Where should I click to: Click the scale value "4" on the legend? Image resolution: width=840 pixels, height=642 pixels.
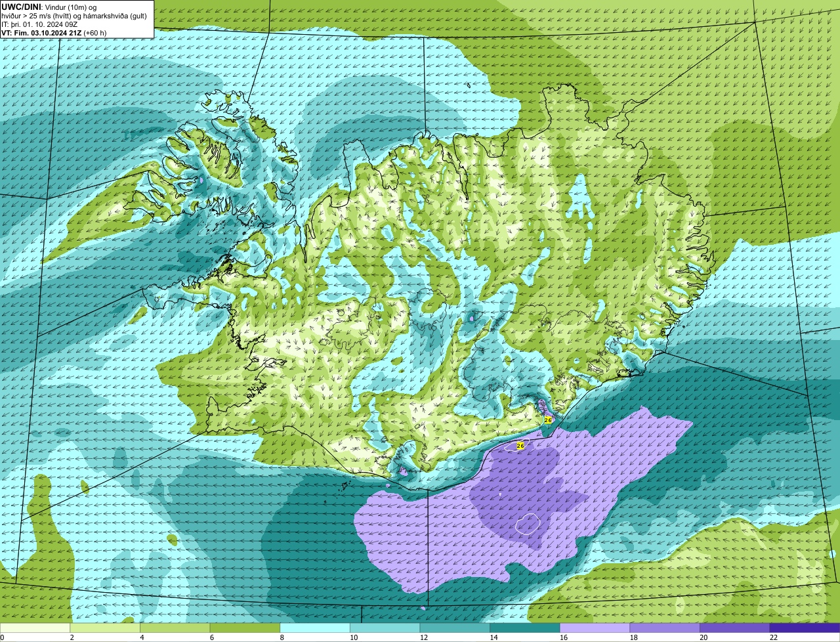(x=142, y=637)
